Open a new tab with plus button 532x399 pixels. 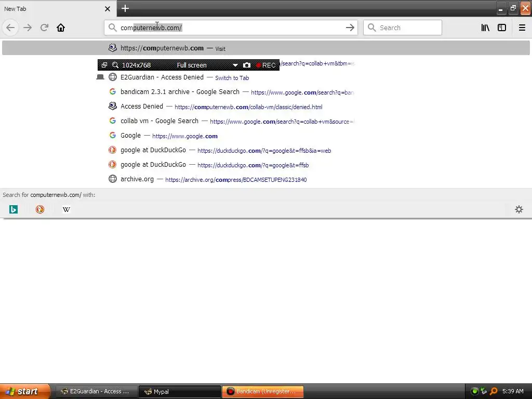[x=125, y=8]
